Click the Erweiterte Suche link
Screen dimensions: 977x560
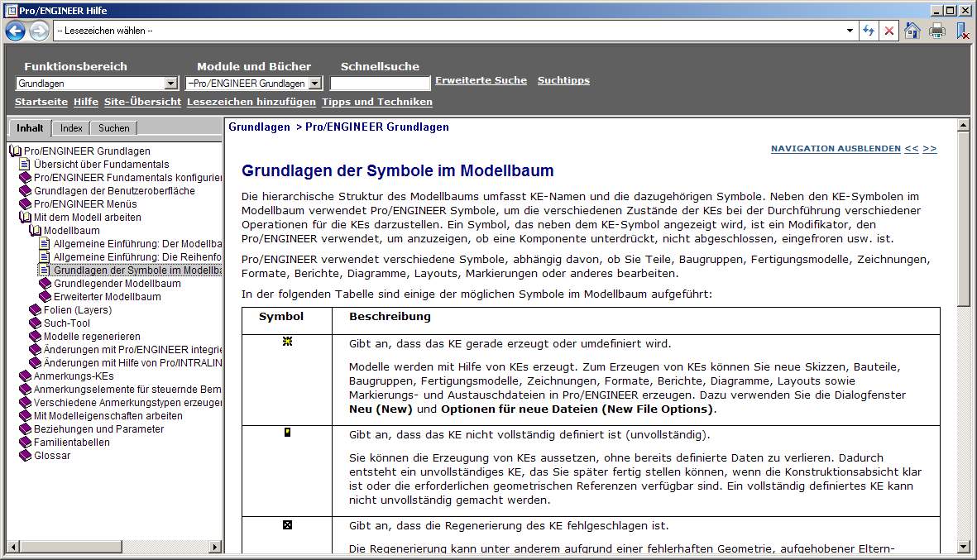coord(481,80)
